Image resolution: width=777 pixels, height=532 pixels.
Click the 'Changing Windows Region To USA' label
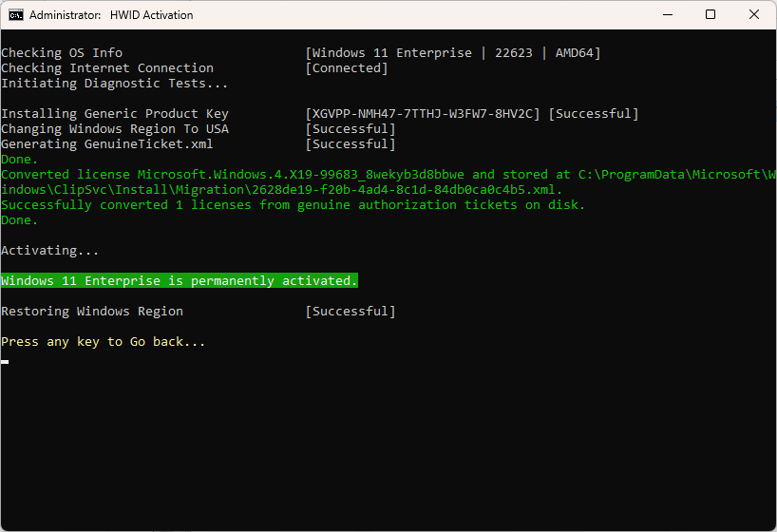click(115, 129)
